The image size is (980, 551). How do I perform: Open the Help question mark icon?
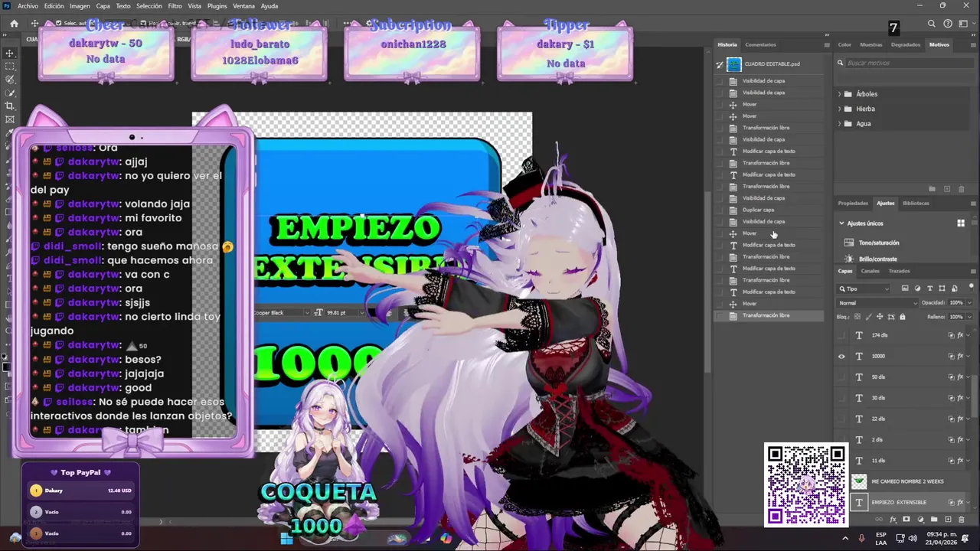point(948,24)
